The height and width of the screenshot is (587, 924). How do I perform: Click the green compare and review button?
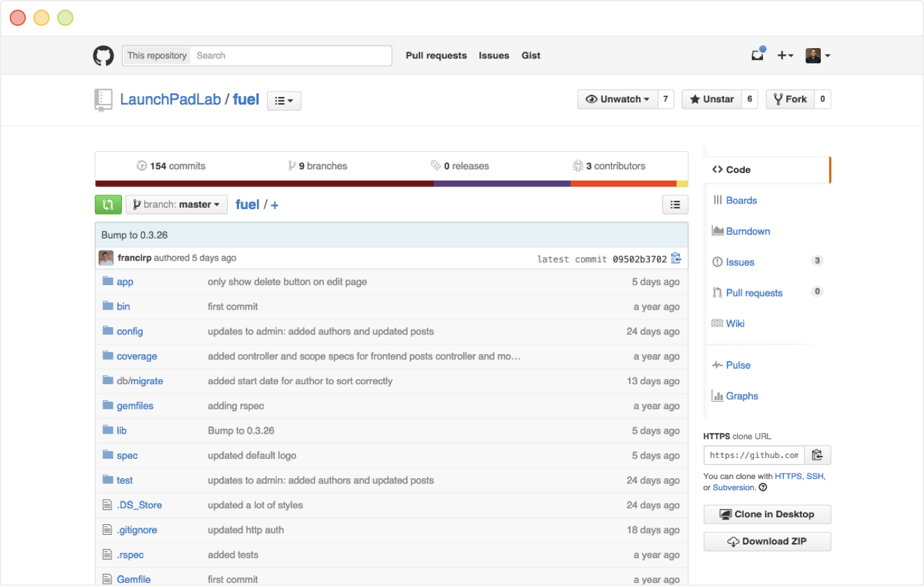(108, 204)
